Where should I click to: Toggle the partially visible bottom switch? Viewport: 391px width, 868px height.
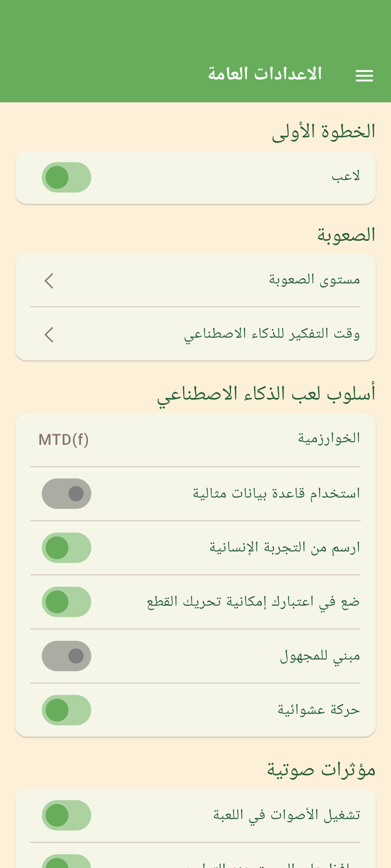(x=66, y=863)
